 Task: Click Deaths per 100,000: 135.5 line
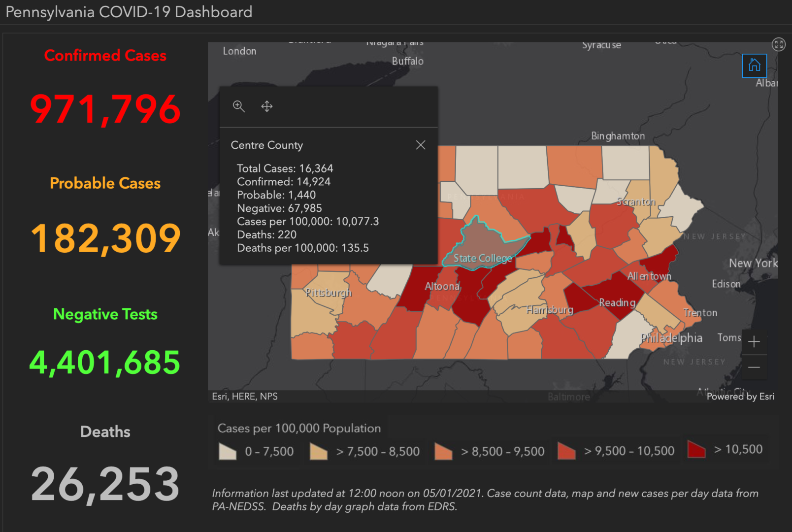point(303,248)
